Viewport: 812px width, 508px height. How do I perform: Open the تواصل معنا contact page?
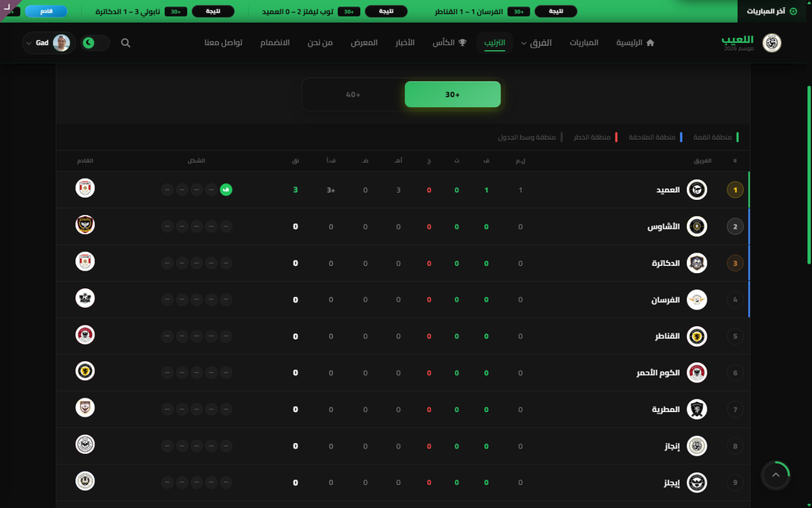click(223, 43)
